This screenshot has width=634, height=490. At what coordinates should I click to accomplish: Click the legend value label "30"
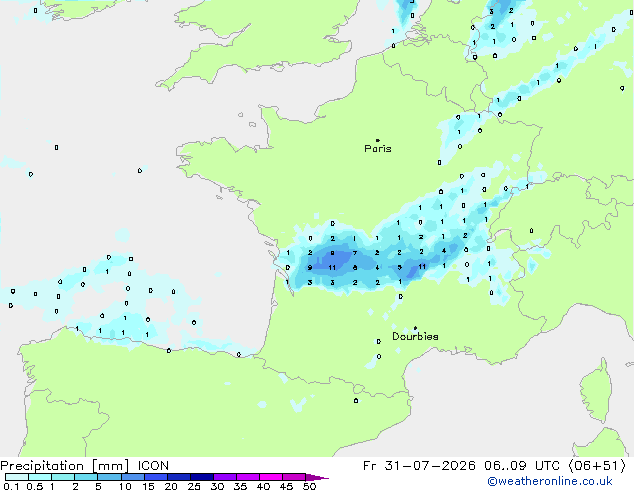coord(217,486)
